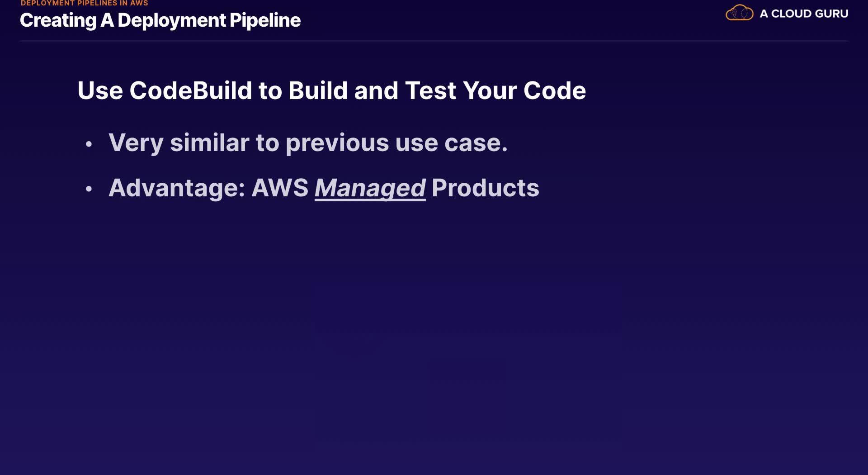Click the "A CLOUD GURU" brand text

803,14
